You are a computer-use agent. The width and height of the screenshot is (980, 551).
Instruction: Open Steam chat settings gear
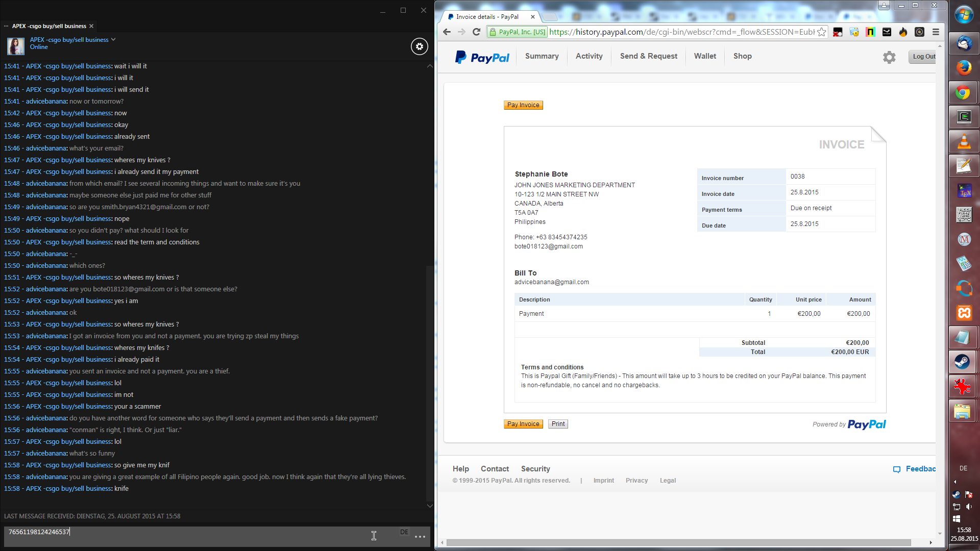(x=420, y=46)
